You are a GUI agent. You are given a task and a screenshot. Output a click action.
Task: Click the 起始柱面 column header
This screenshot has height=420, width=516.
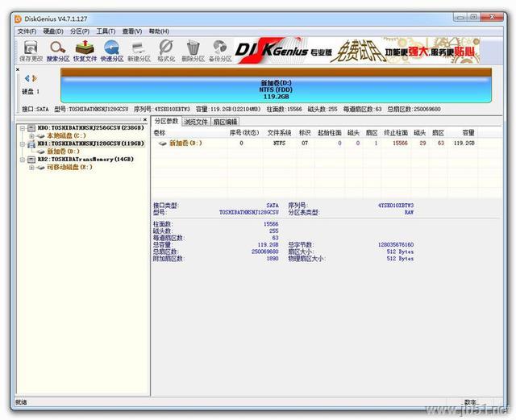(330, 133)
